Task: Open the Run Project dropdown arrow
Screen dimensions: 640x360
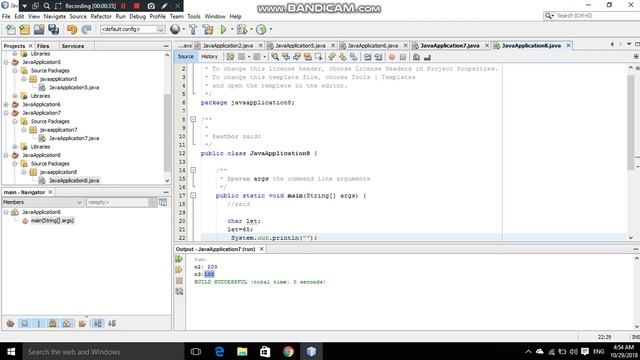Action: [232, 29]
